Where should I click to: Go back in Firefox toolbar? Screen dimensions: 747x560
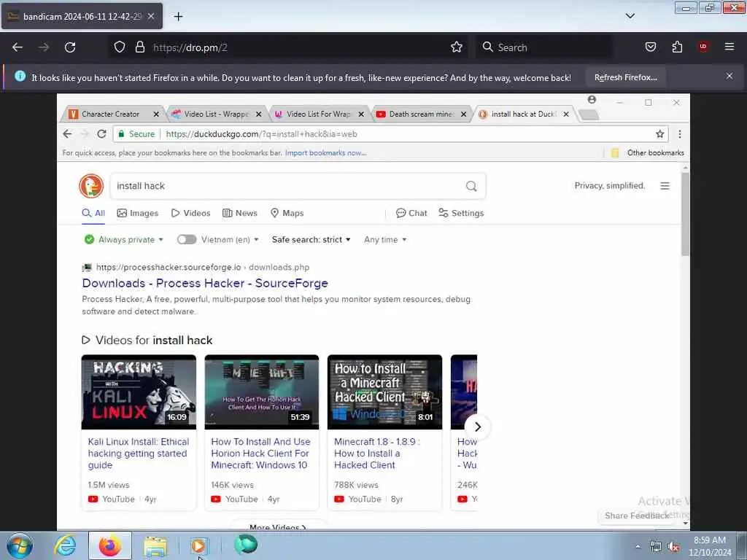coord(18,47)
